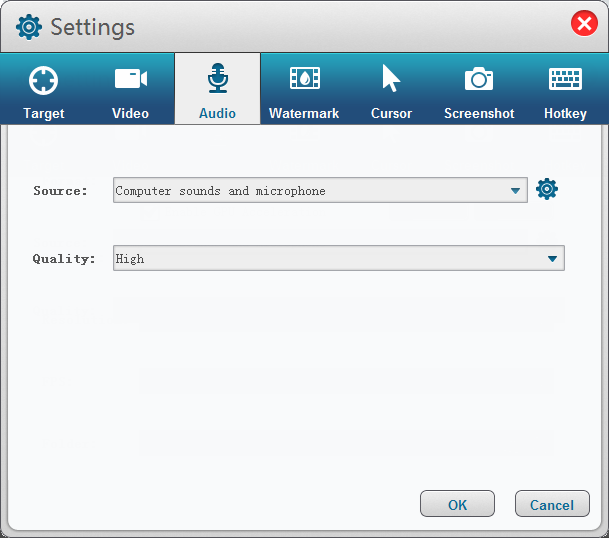Go to the Screenshot tab label
The width and height of the screenshot is (609, 538).
[x=479, y=113]
